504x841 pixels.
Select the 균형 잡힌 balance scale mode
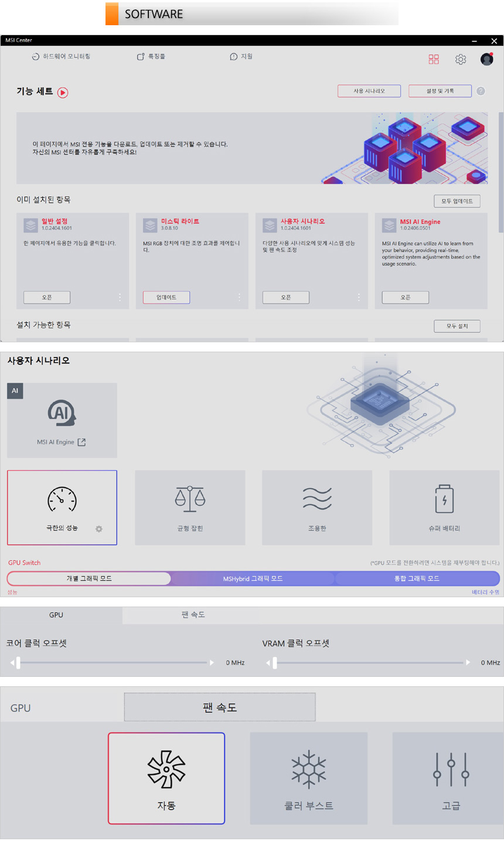point(190,508)
